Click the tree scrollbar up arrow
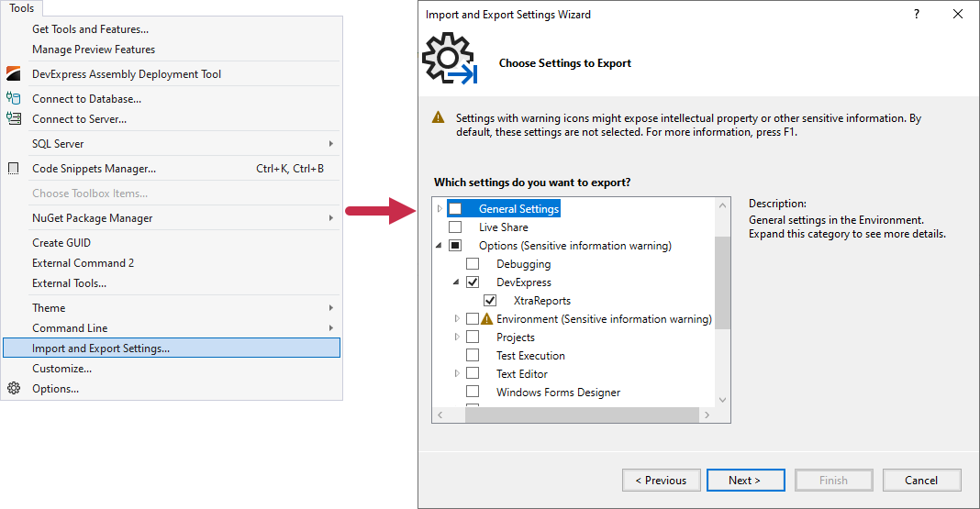Screen dimensions: 980x509 point(722,205)
